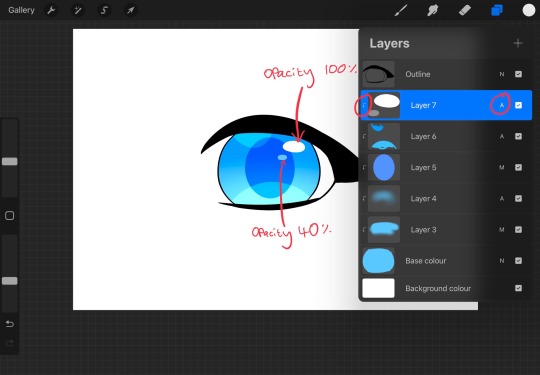Open blend mode A of Layer 6
540x375 pixels.
click(502, 136)
